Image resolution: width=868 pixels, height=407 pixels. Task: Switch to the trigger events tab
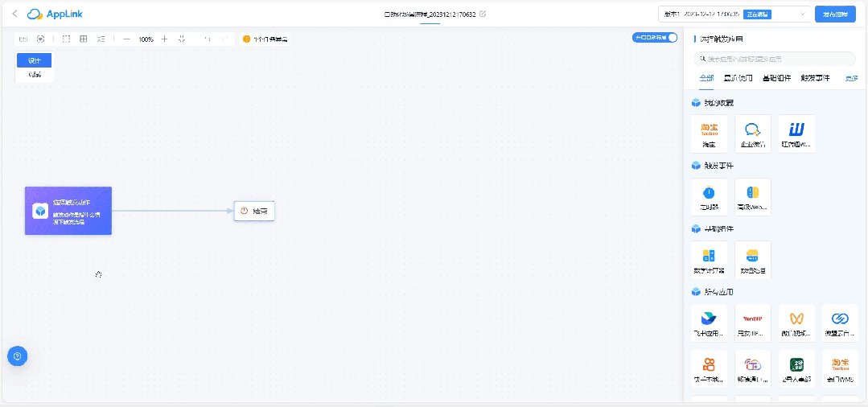click(815, 78)
